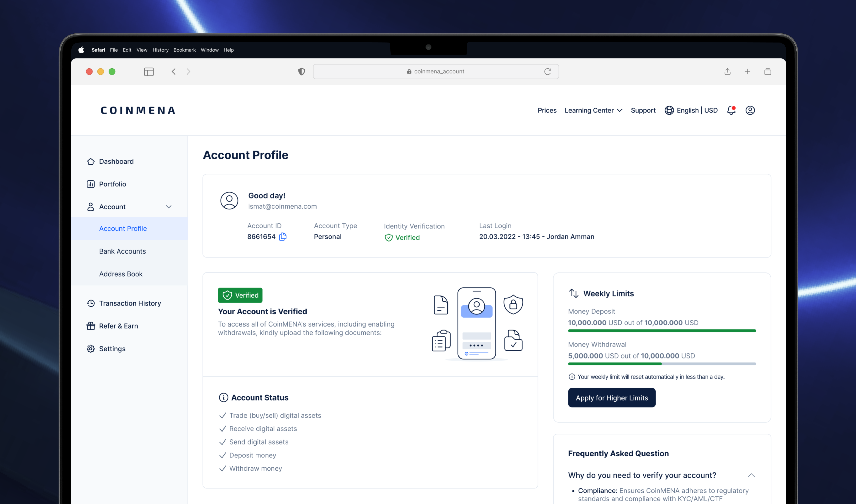The width and height of the screenshot is (856, 504).
Task: Click the lock shield illustration icon
Action: point(513,304)
